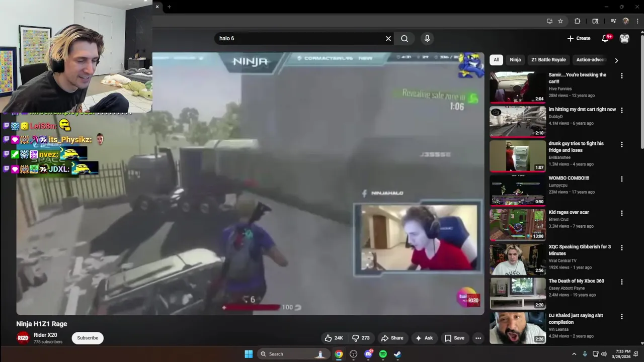644x362 pixels.
Task: Open options for 'Samir....You're breaking the car' video
Action: click(x=622, y=75)
